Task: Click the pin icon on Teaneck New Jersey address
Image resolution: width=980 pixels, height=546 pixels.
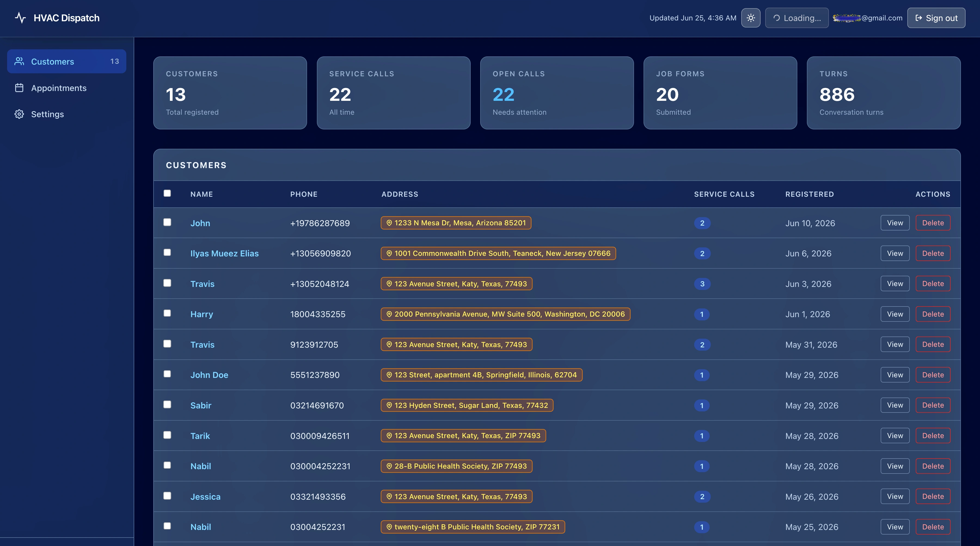Action: coord(389,254)
